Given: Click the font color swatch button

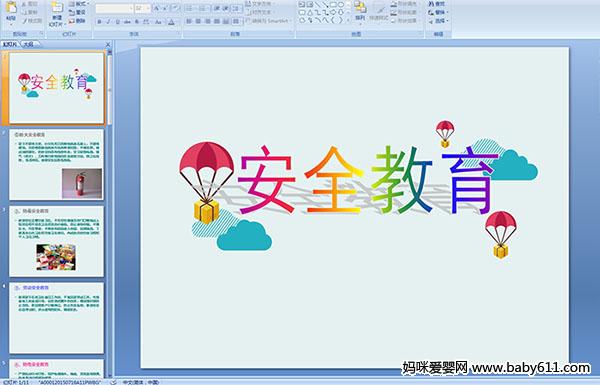Looking at the screenshot, I should coord(171,22).
